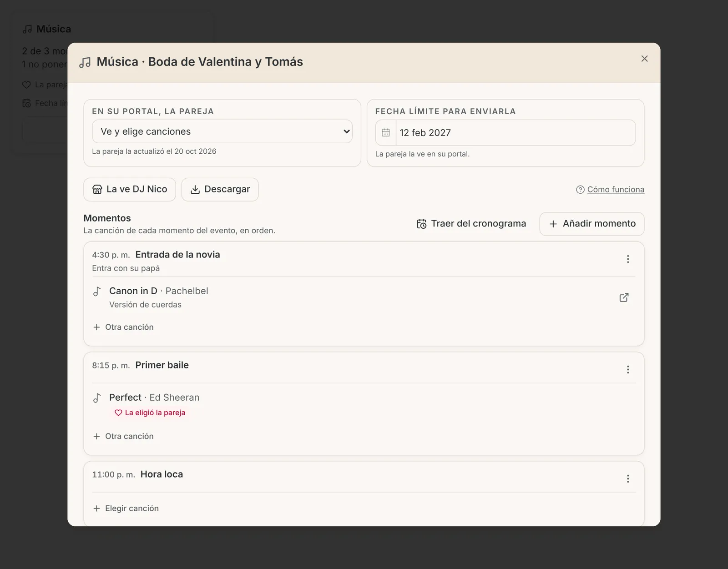
Task: Close the Música dialog
Action: tap(644, 59)
